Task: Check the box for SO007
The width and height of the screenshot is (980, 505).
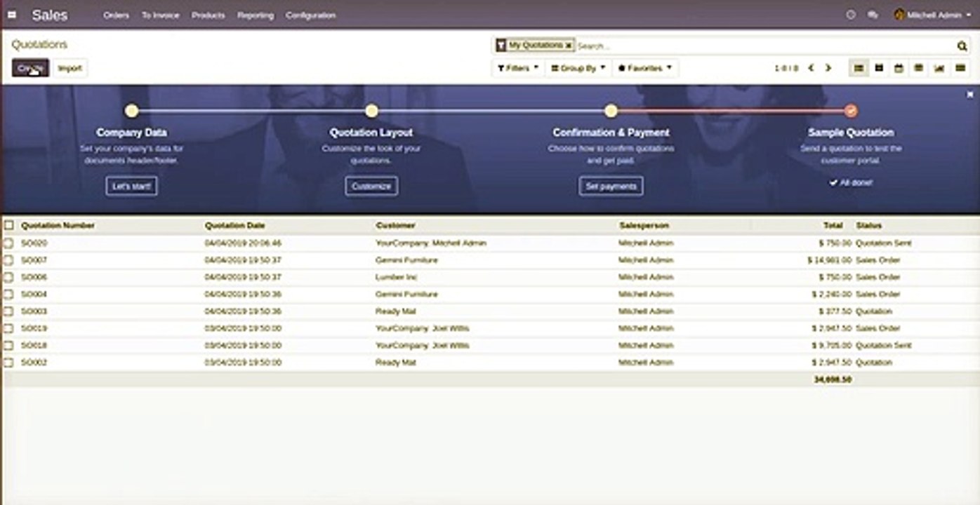Action: point(8,260)
